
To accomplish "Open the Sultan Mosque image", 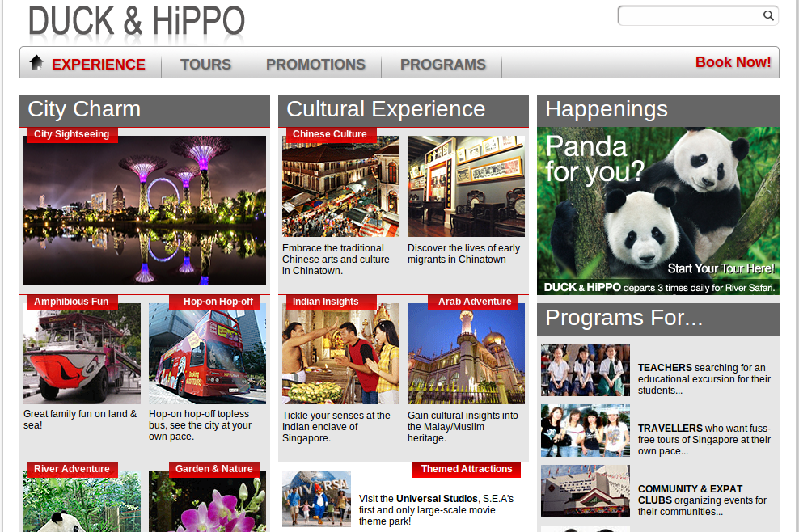I will [x=466, y=353].
